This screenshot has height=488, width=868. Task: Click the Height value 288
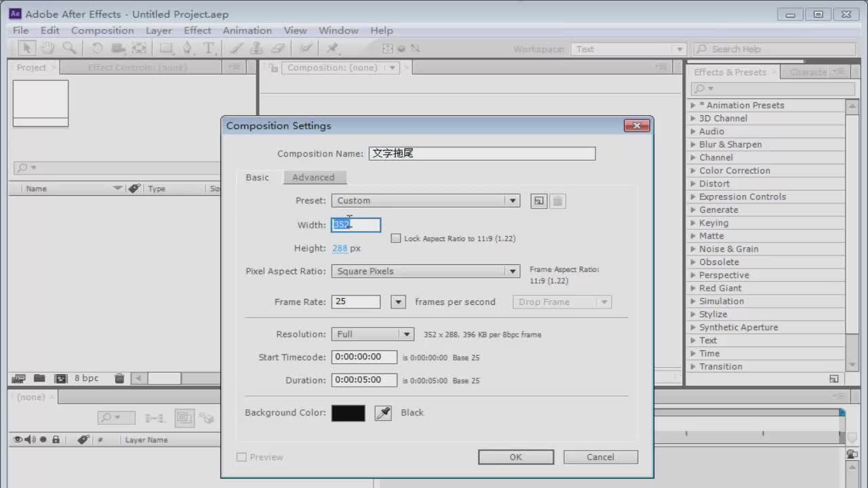point(340,249)
